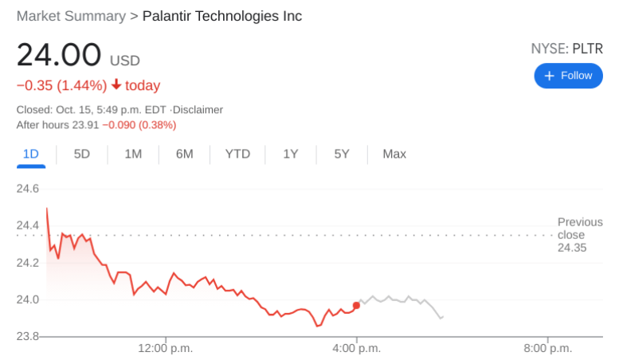Click the Palantir Technologies Inc title
The image size is (619, 364).
(x=221, y=16)
